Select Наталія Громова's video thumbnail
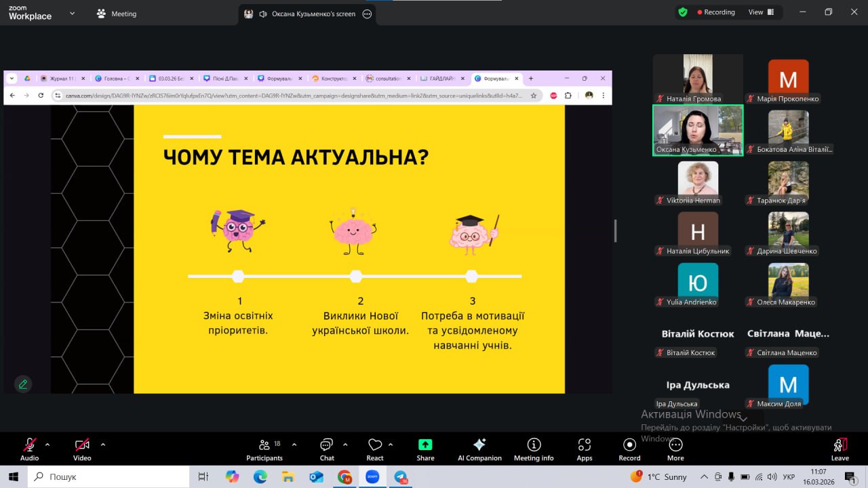The image size is (868, 488). tap(698, 78)
